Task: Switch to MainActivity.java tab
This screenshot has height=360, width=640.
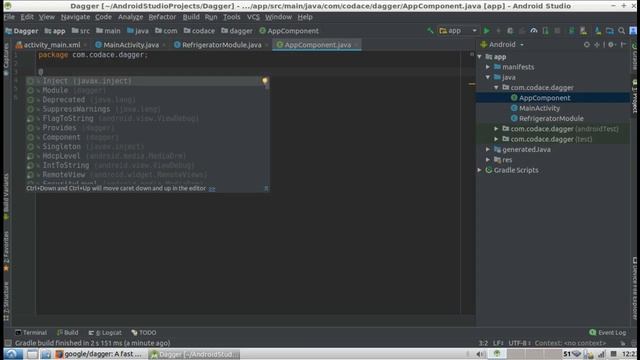Action: [x=127, y=45]
